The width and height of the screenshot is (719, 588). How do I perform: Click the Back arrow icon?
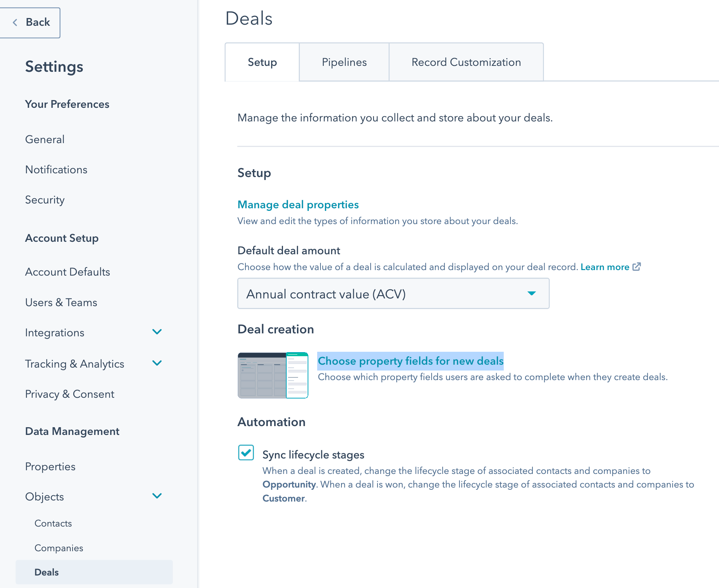(x=15, y=22)
